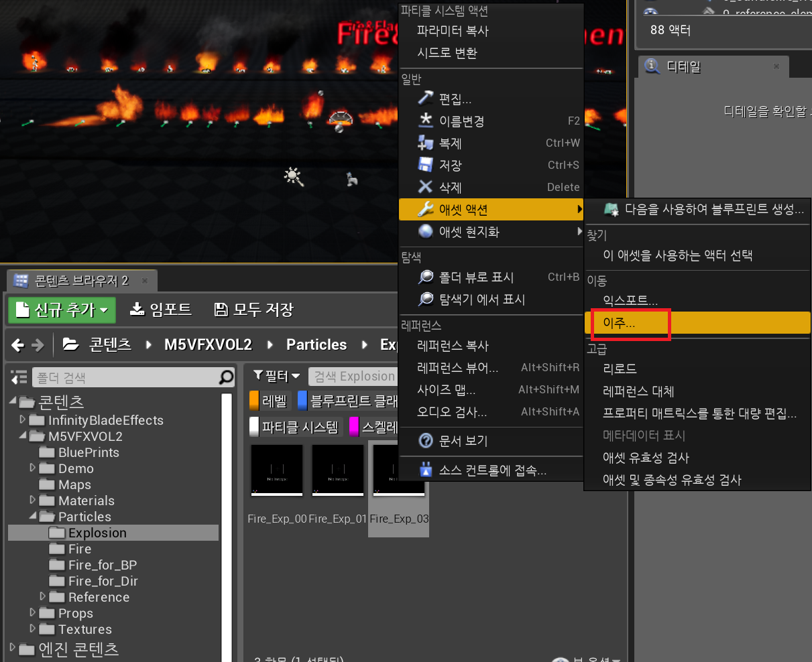
Task: Collapse the M5VFXVOL2 folder arrow
Action: coord(23,436)
